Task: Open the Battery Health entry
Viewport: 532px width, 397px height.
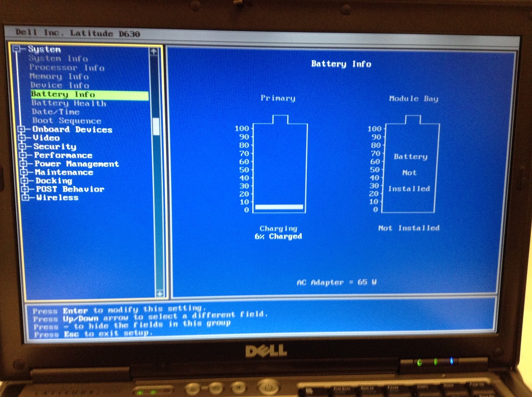Action: tap(69, 103)
